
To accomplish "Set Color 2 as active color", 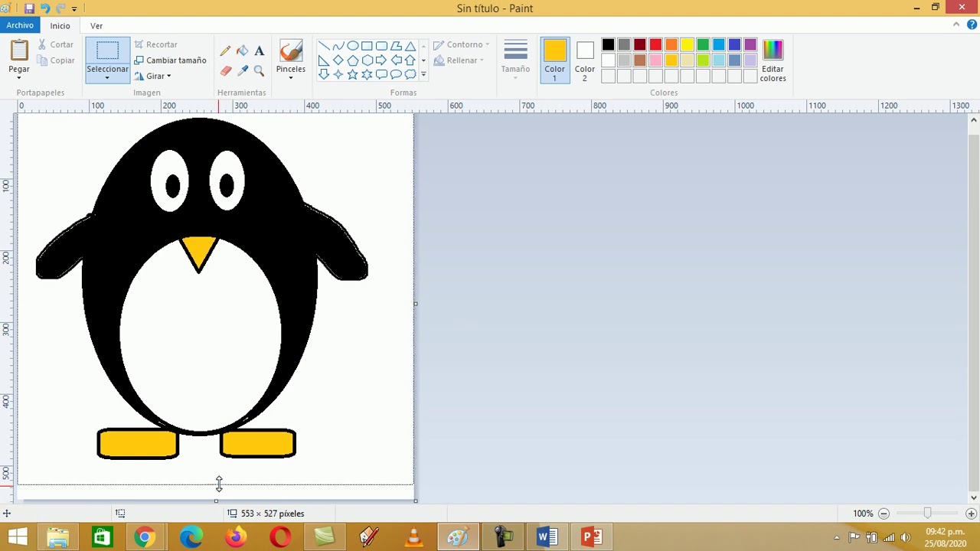I will tap(584, 60).
